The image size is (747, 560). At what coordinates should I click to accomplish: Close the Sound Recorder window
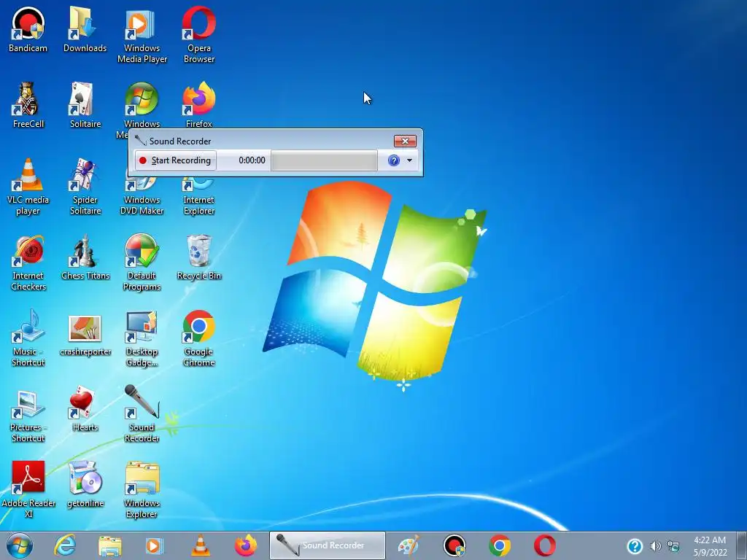tap(405, 141)
